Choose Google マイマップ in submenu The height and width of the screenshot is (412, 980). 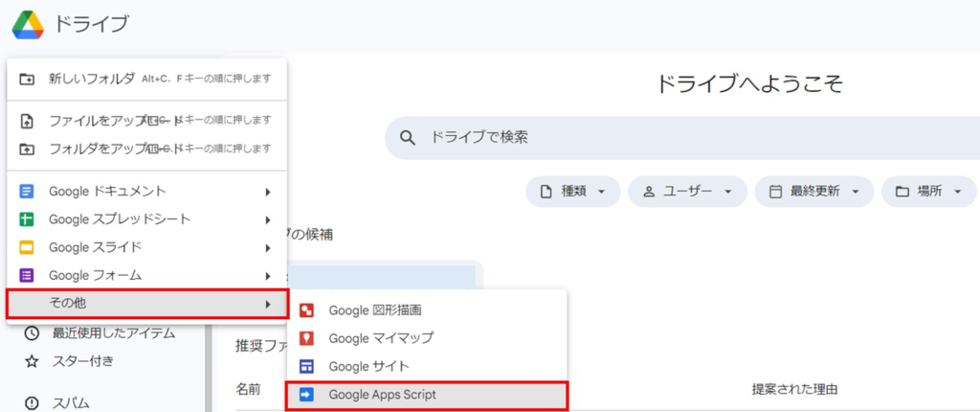426,338
